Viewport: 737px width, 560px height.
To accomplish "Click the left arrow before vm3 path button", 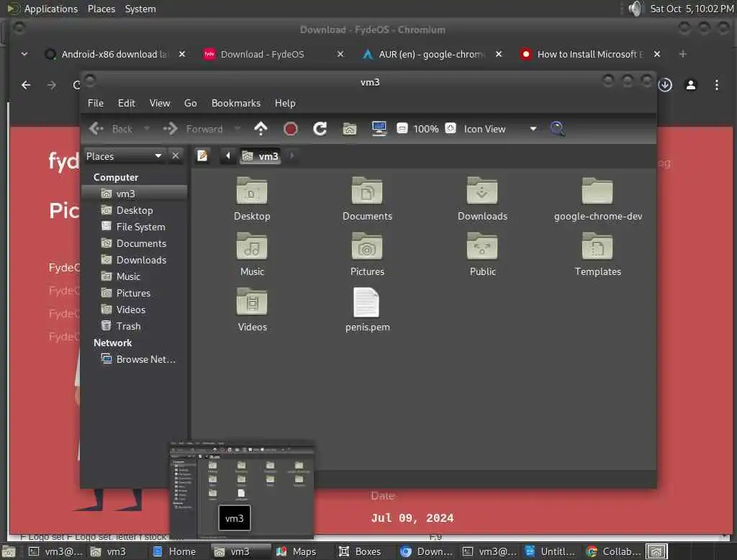I will point(228,155).
